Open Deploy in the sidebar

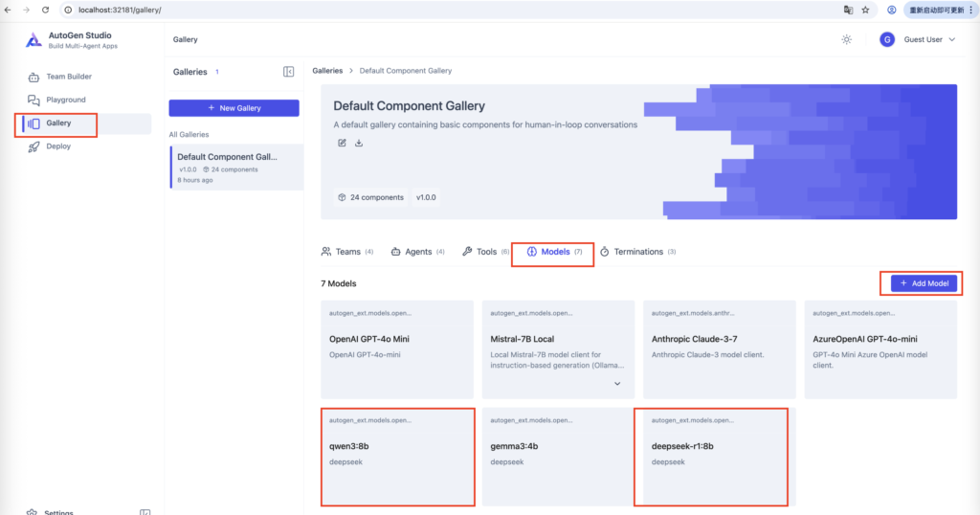tap(50, 146)
